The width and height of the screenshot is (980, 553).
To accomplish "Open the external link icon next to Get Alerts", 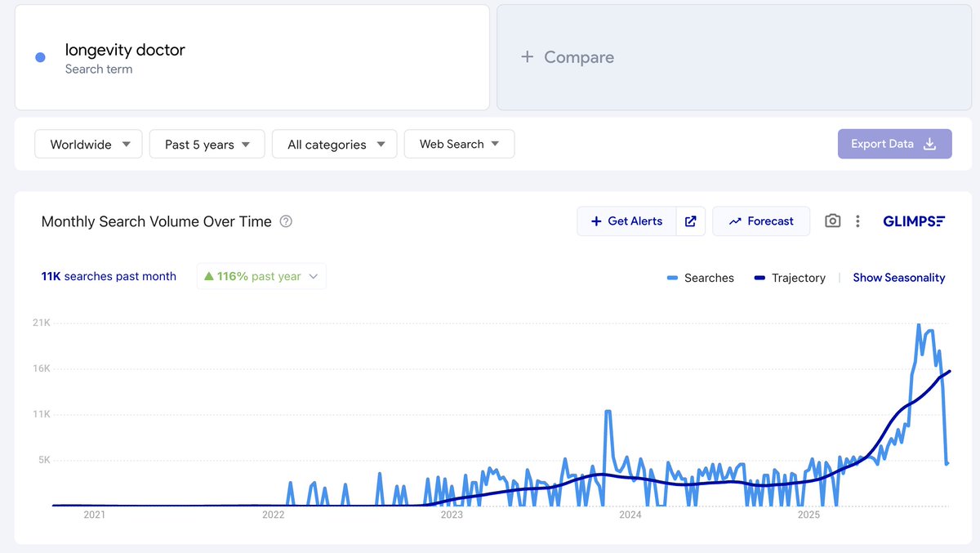I will (691, 221).
